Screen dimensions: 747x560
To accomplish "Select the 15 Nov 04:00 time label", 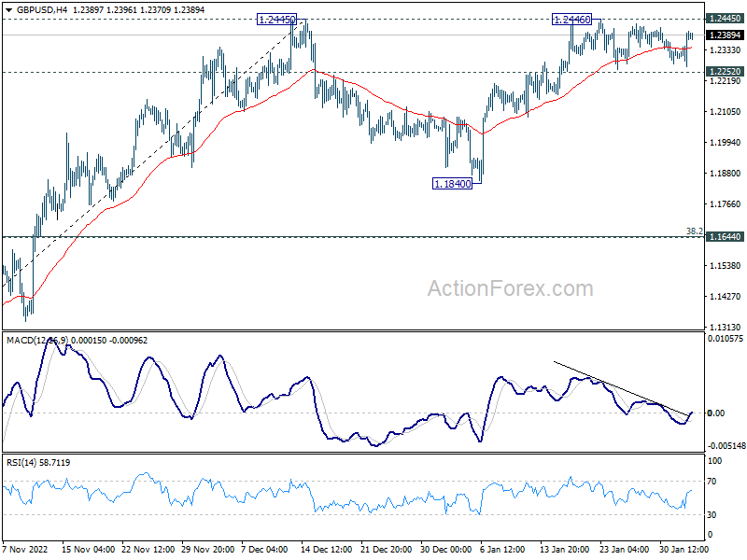I will pyautogui.click(x=88, y=549).
